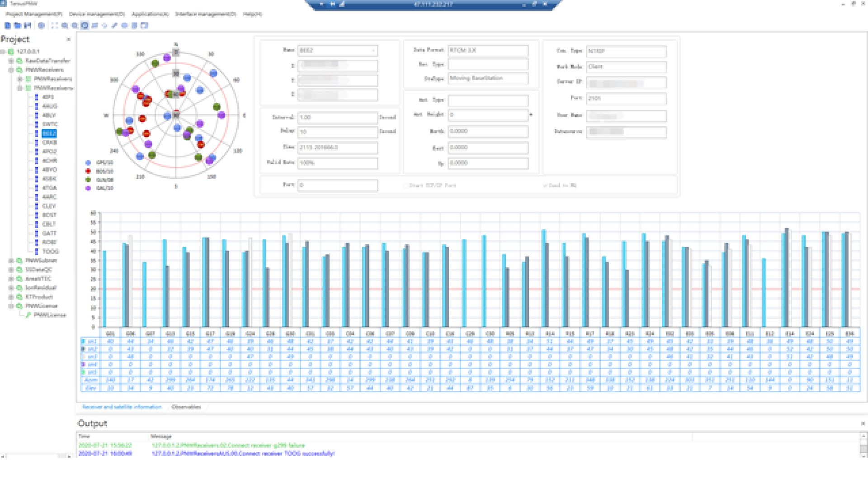Click the settings gear toolbar icon
Image resolution: width=868 pixels, height=489 pixels.
coord(41,25)
